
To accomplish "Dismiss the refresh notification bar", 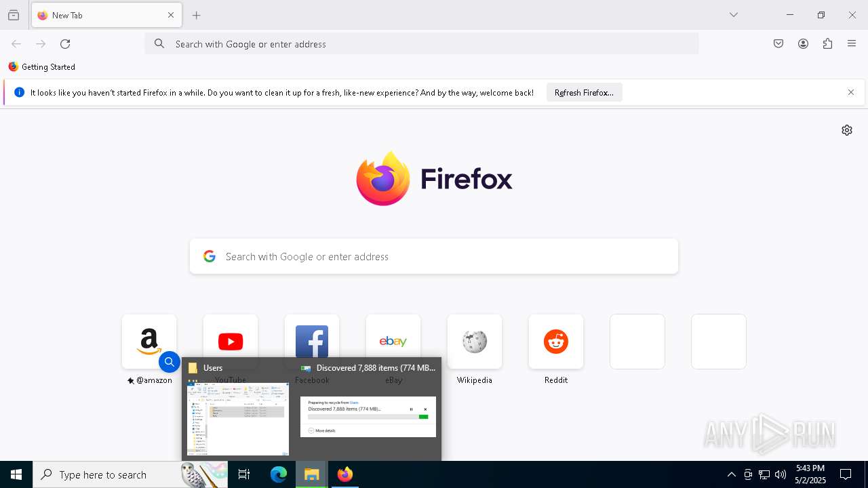I will click(x=850, y=93).
